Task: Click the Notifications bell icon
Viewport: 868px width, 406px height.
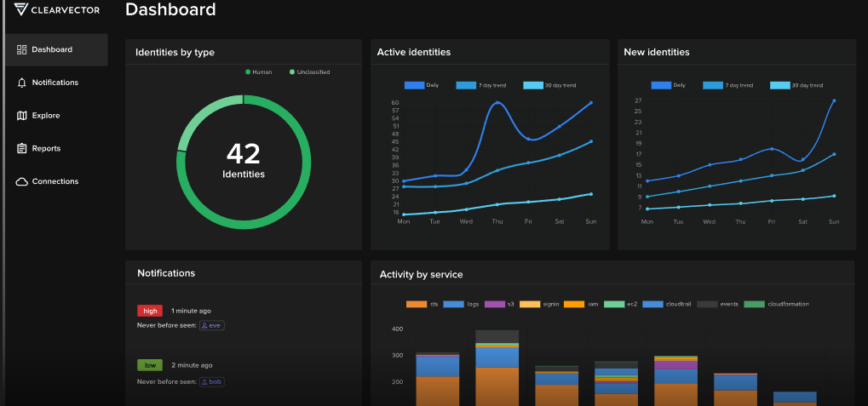Action: coord(22,83)
